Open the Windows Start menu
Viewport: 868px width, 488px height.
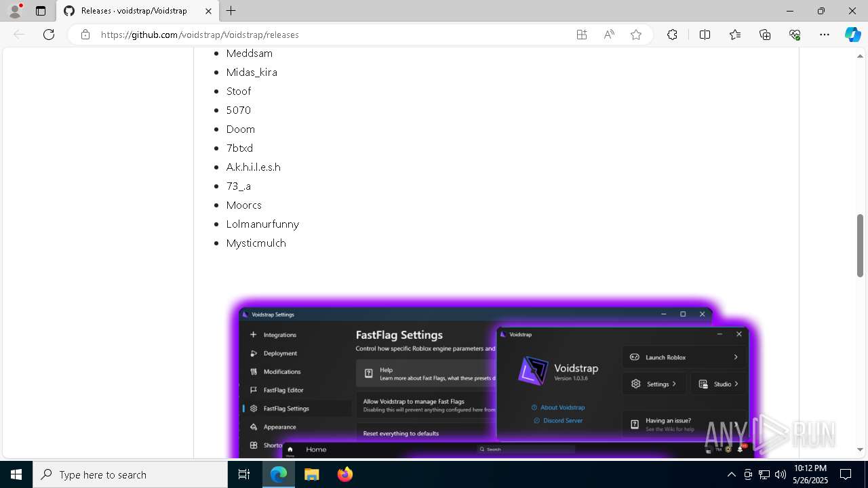click(16, 474)
